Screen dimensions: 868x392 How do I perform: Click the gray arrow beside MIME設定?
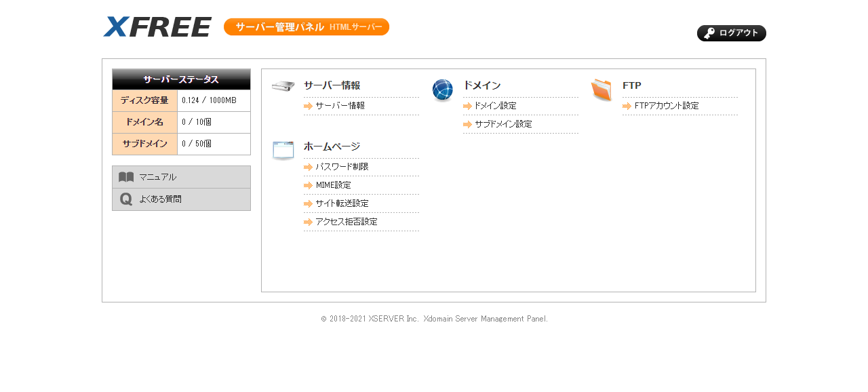(308, 186)
